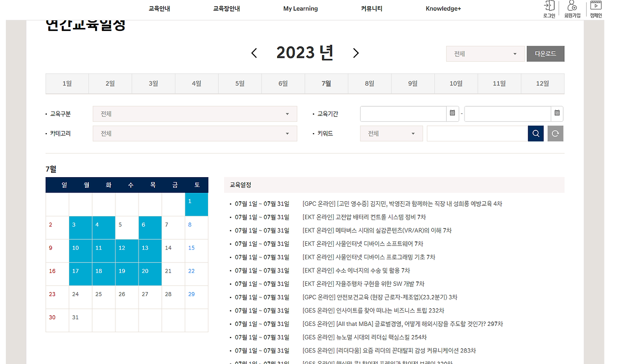Advance to 2024 with the right arrow
This screenshot has width=618, height=364.
(x=356, y=53)
